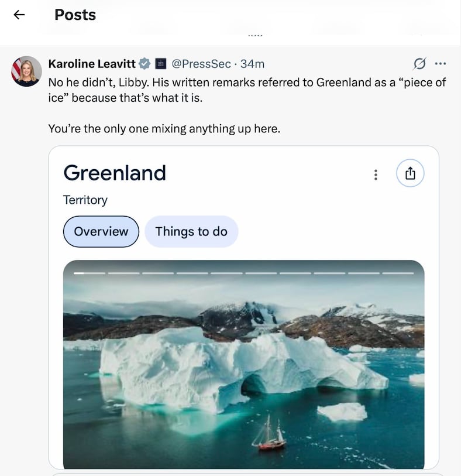Visit the @PressSec handle link
468x476 pixels.
pos(201,64)
